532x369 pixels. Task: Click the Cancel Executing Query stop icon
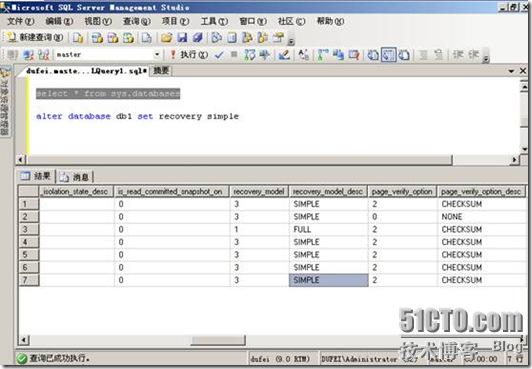[234, 54]
